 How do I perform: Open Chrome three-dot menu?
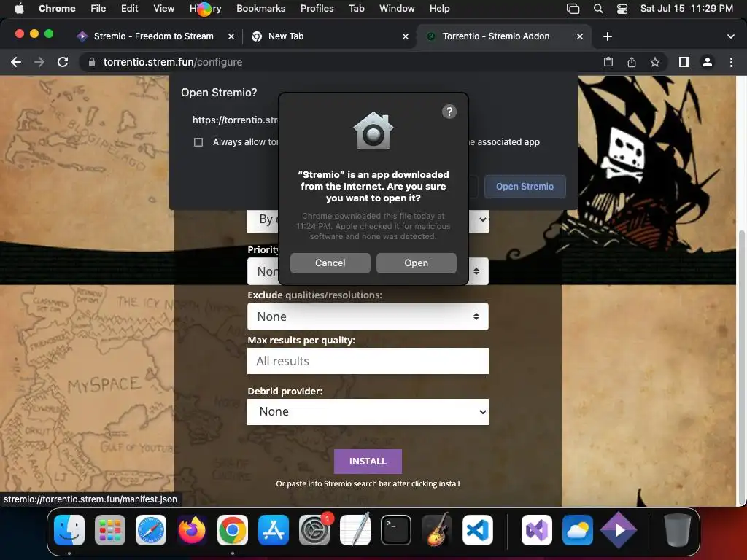[731, 62]
